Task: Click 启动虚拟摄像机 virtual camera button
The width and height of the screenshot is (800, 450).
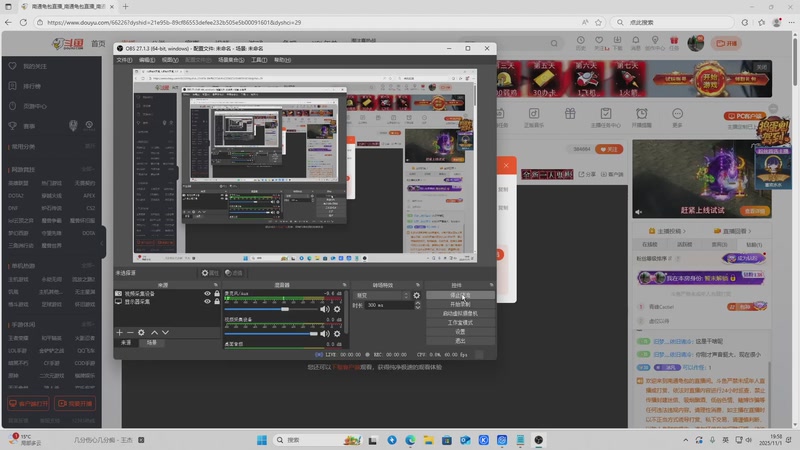Action: (x=460, y=314)
